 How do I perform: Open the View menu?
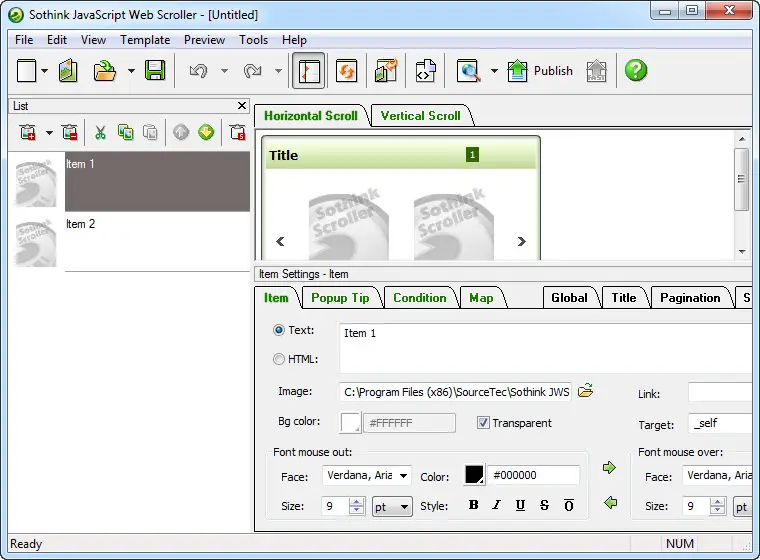click(x=94, y=40)
